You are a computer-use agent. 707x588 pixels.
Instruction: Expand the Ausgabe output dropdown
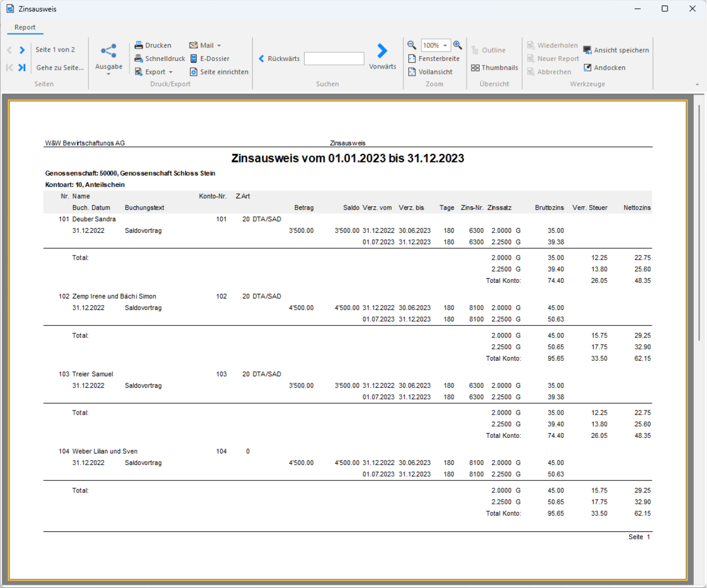coord(109,58)
